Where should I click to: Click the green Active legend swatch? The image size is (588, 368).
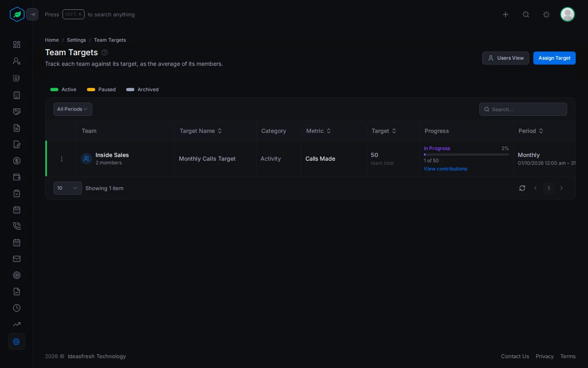[54, 90]
